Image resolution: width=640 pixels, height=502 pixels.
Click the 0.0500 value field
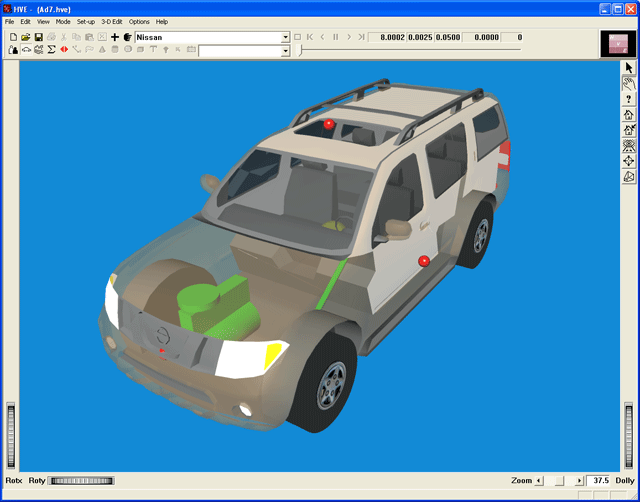coord(448,38)
